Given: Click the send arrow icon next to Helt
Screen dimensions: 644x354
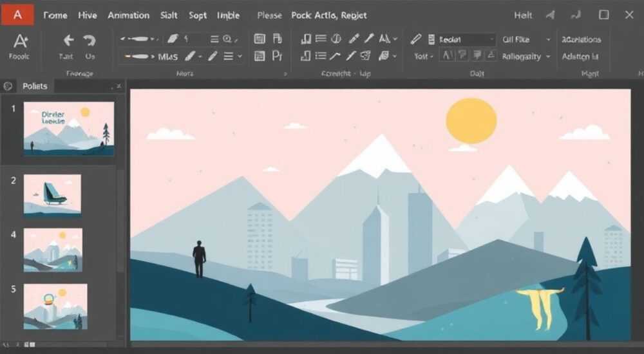Looking at the screenshot, I should click(x=550, y=15).
